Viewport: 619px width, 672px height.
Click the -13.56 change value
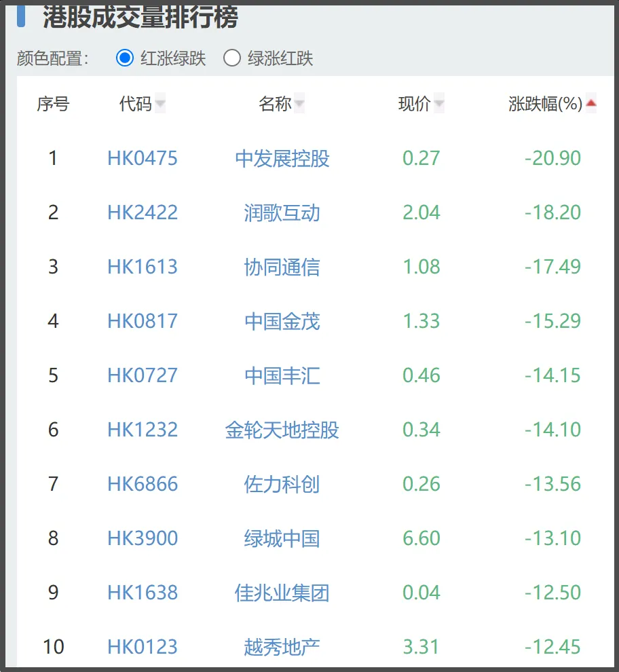click(x=553, y=484)
